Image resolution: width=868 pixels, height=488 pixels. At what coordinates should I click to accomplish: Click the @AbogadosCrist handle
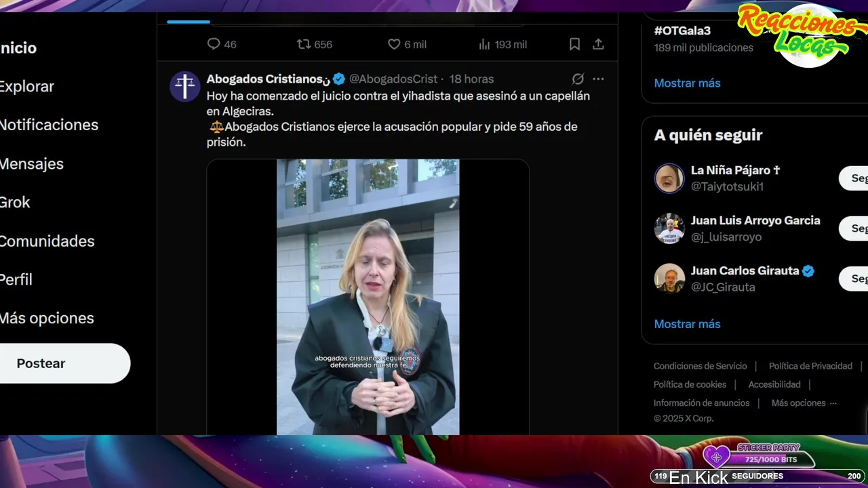pos(393,79)
